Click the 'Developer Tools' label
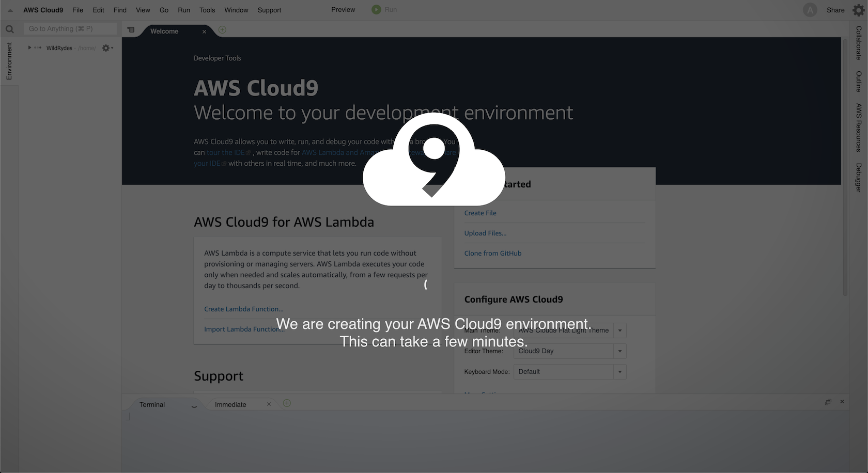The width and height of the screenshot is (868, 473). (217, 58)
